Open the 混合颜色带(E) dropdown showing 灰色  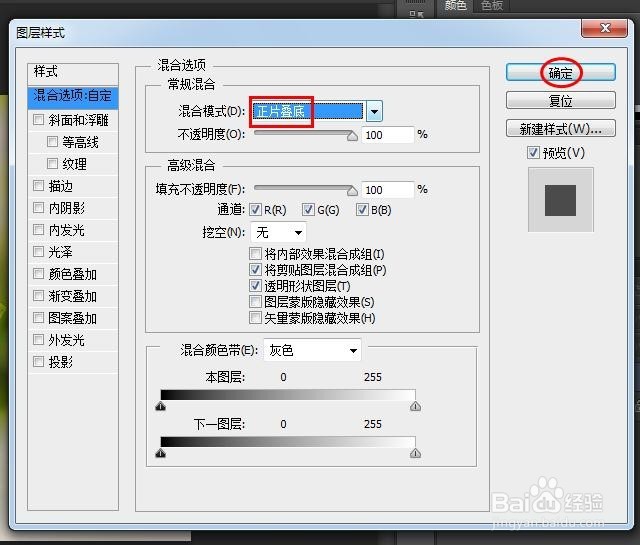point(313,350)
